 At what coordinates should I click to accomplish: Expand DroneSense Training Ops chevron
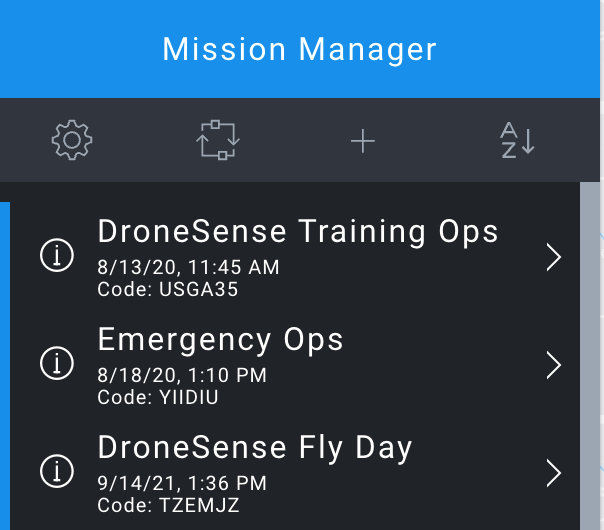[x=554, y=257]
